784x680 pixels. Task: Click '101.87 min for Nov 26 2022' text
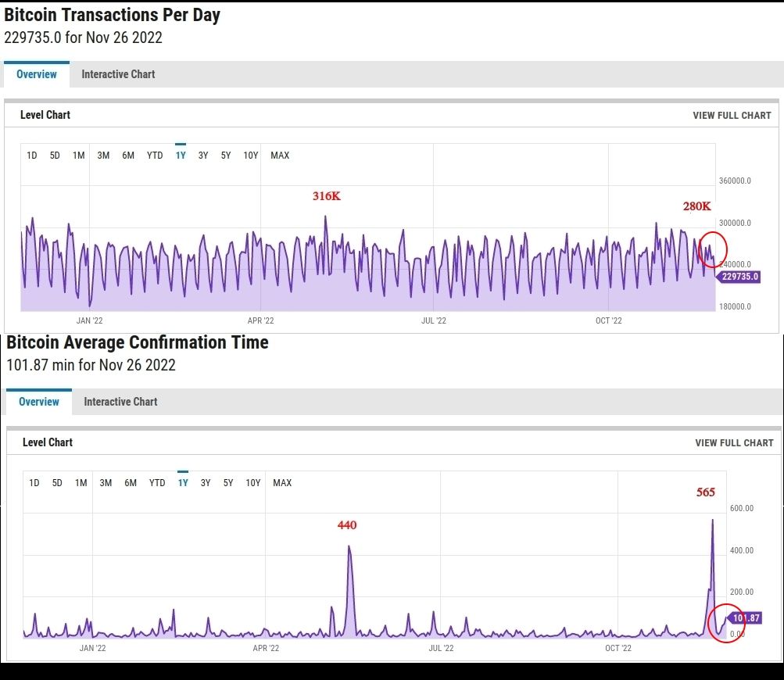91,365
